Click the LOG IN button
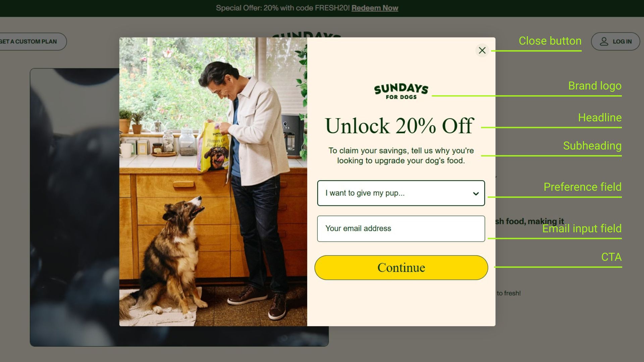644x362 pixels. tap(615, 41)
